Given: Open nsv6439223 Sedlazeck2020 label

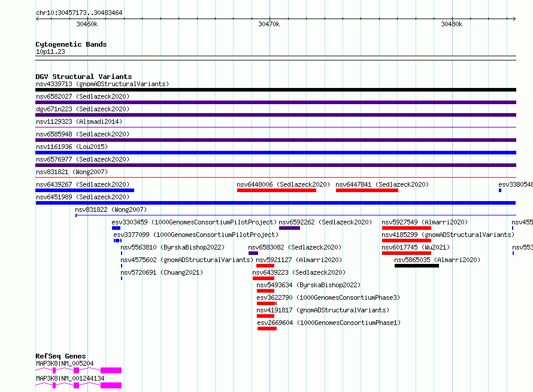Looking at the screenshot, I should coord(299,272).
